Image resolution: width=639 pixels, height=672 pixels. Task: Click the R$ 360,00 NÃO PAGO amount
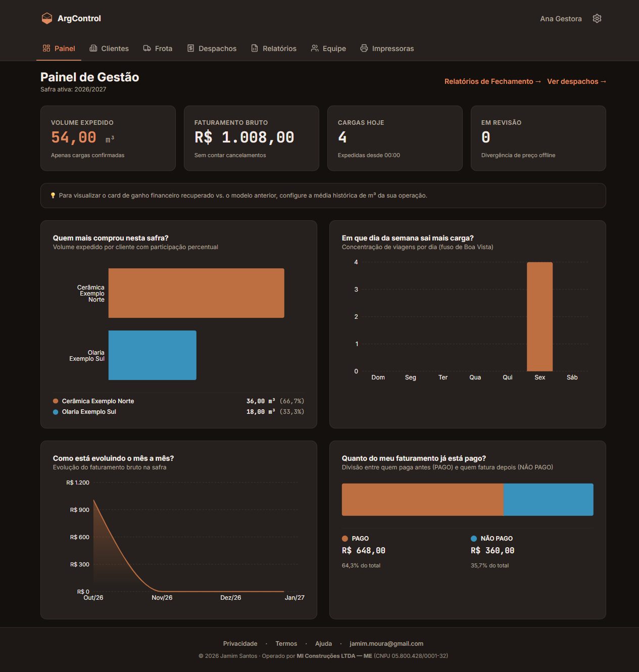pyautogui.click(x=493, y=551)
